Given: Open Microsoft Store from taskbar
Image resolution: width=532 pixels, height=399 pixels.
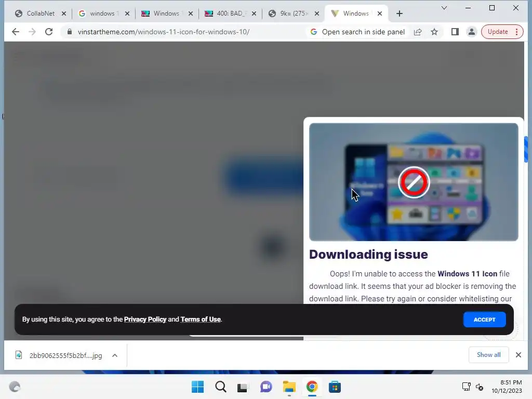Looking at the screenshot, I should [335, 387].
